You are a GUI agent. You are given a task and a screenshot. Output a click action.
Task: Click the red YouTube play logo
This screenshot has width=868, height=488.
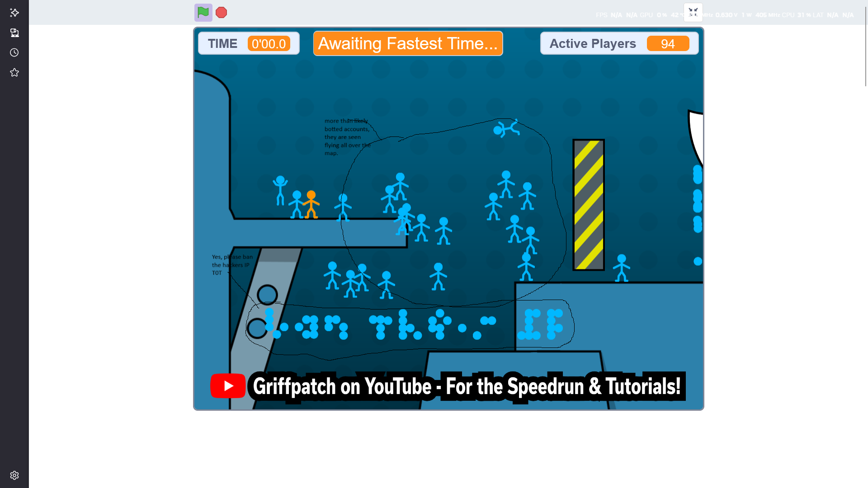pyautogui.click(x=228, y=386)
